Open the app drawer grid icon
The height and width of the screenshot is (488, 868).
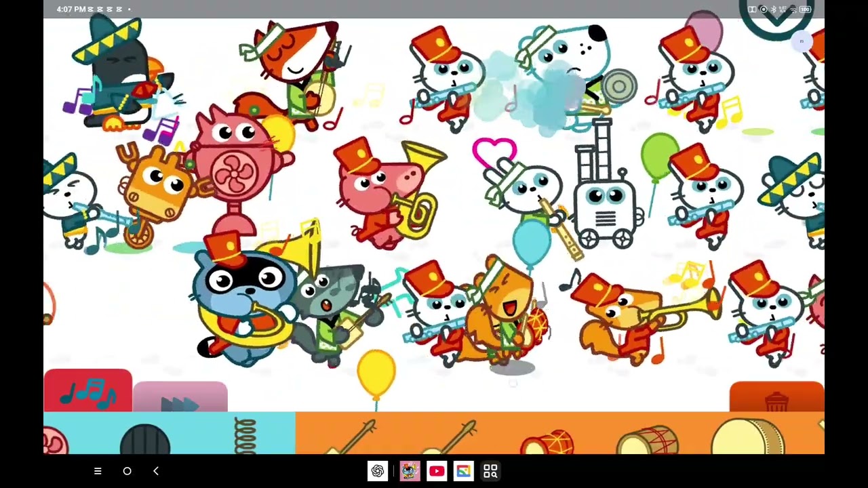click(490, 471)
